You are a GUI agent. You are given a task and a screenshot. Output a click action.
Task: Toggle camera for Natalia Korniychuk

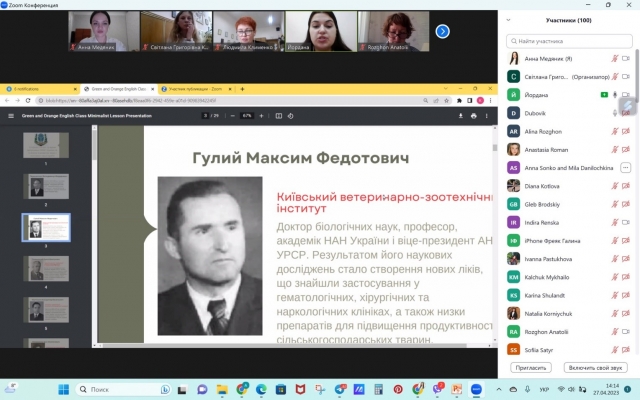[626, 313]
